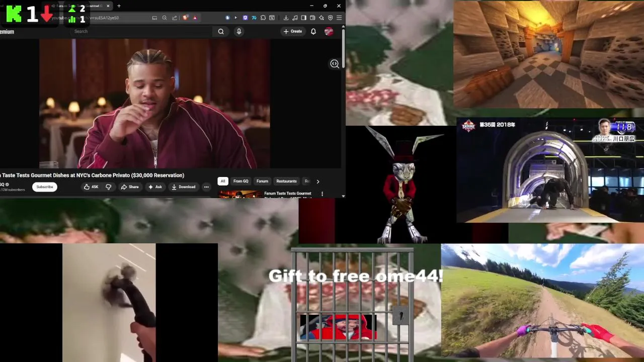Click the 7TV extension icon in toolbar
644x362 pixels.
click(254, 18)
